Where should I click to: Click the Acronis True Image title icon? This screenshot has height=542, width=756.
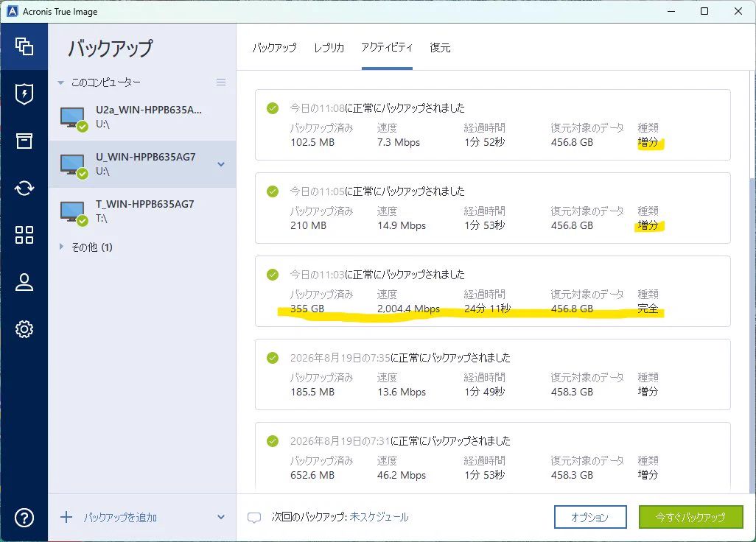(x=13, y=11)
